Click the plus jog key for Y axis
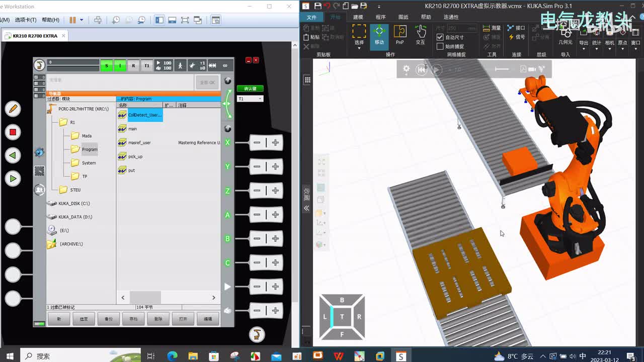 (x=275, y=166)
